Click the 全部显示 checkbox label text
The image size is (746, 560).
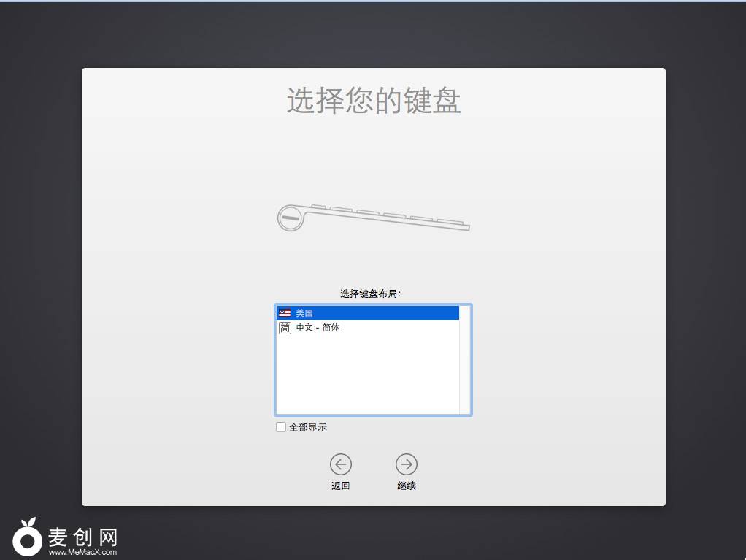308,428
